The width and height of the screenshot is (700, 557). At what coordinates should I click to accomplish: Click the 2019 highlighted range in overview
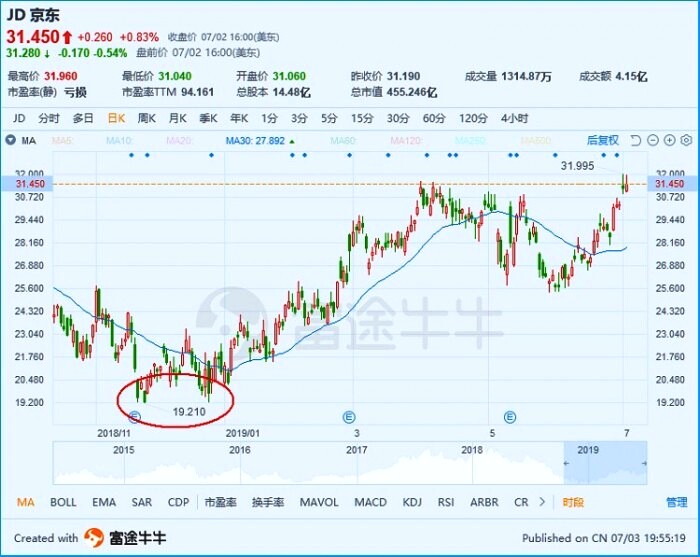[605, 462]
